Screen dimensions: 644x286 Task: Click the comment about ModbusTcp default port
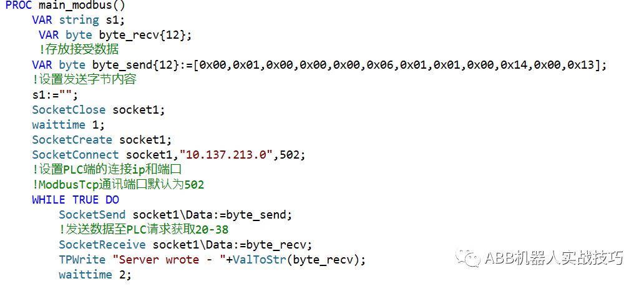pos(118,185)
